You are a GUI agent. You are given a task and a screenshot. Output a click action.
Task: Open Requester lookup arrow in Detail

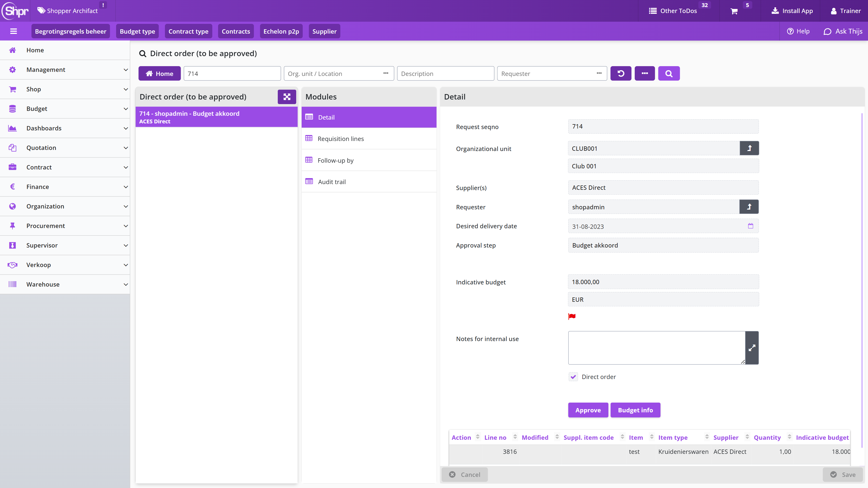pos(749,207)
